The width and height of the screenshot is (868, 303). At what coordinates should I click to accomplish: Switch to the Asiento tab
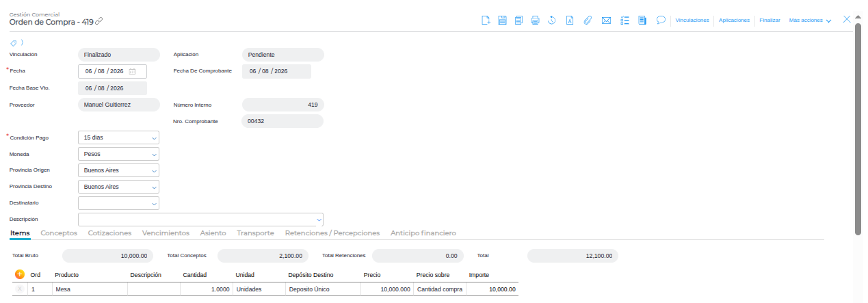click(x=213, y=233)
